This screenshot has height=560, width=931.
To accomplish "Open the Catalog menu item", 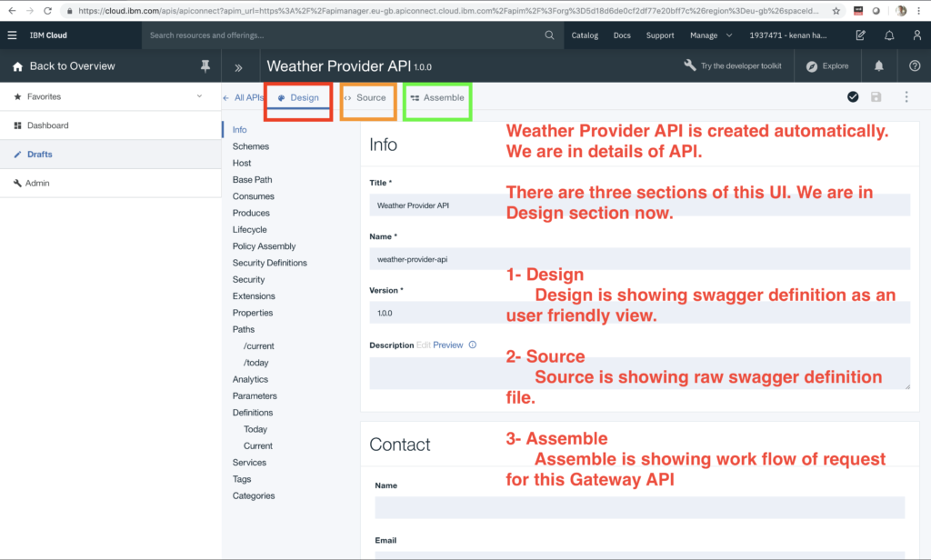I will [585, 35].
